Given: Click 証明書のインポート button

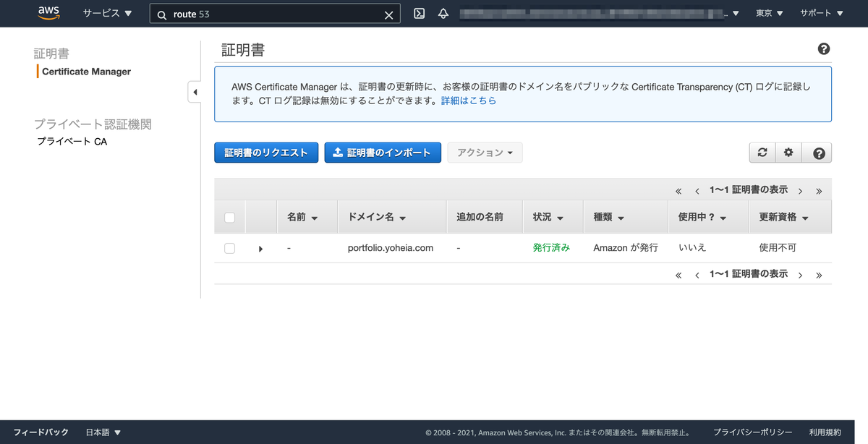Looking at the screenshot, I should coord(383,153).
